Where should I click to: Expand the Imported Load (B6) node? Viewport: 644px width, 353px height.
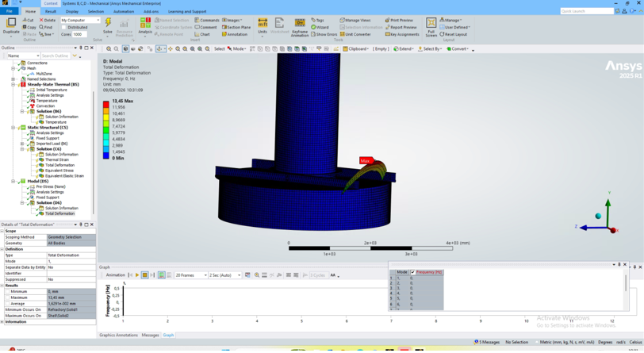click(x=22, y=144)
